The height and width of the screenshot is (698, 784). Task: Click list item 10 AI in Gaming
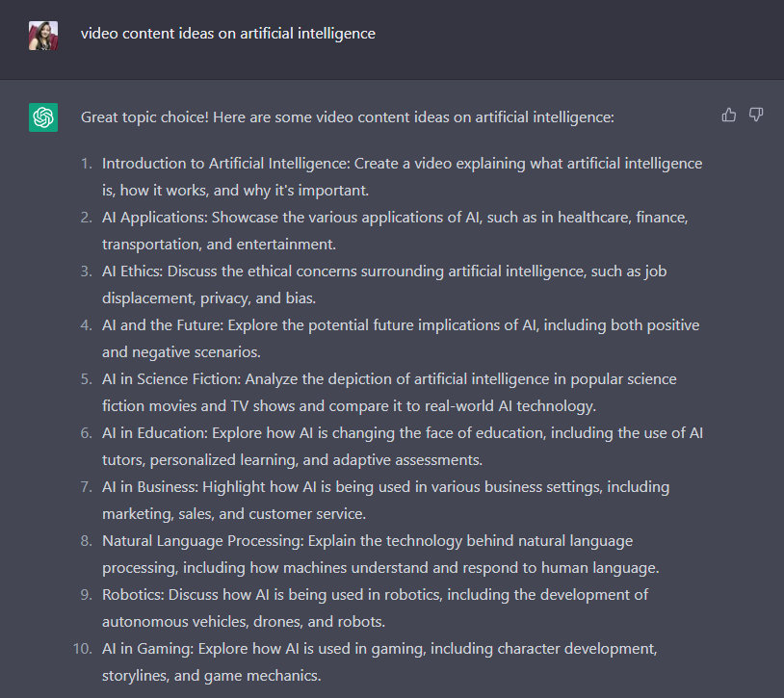(x=379, y=662)
